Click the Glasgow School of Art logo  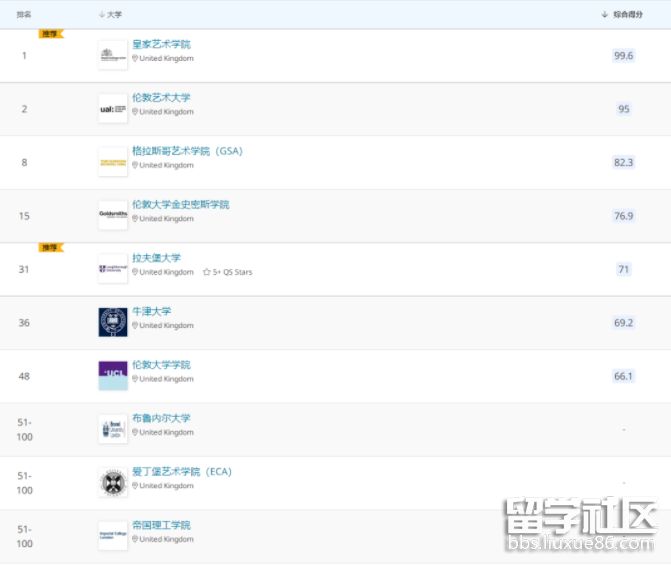(113, 162)
